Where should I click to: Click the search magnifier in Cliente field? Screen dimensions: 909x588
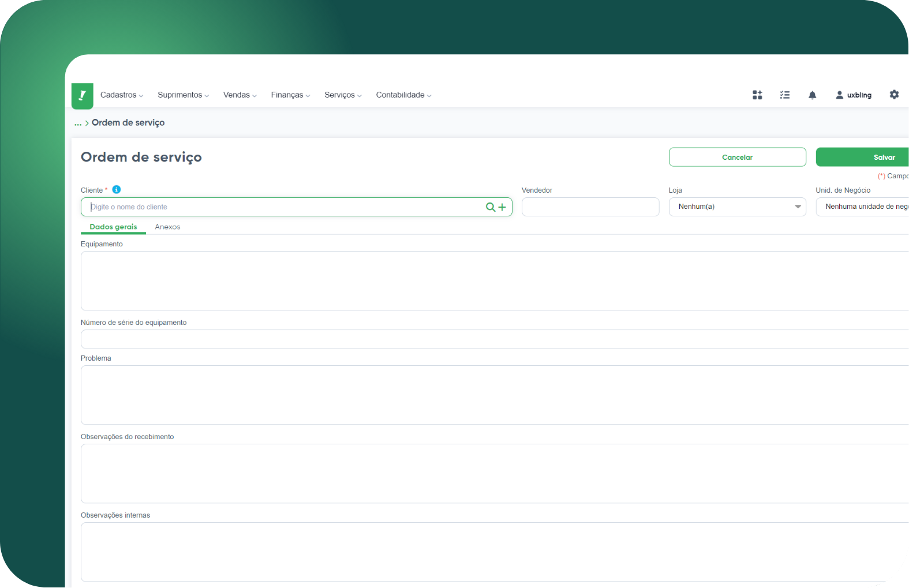click(x=491, y=207)
